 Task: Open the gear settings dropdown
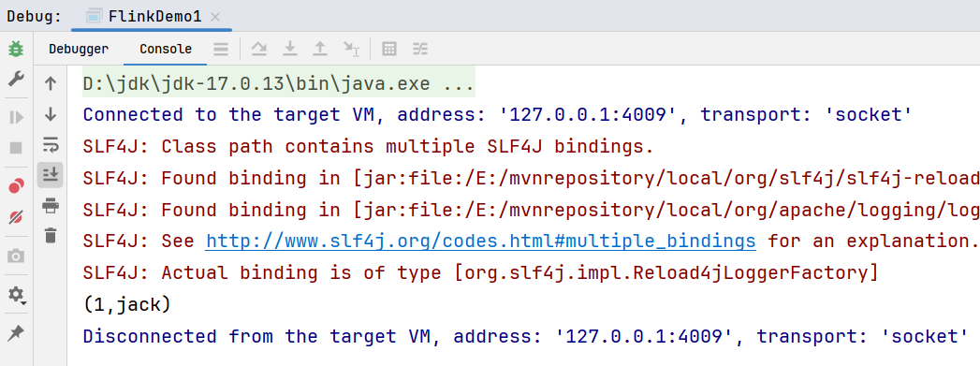click(x=16, y=294)
